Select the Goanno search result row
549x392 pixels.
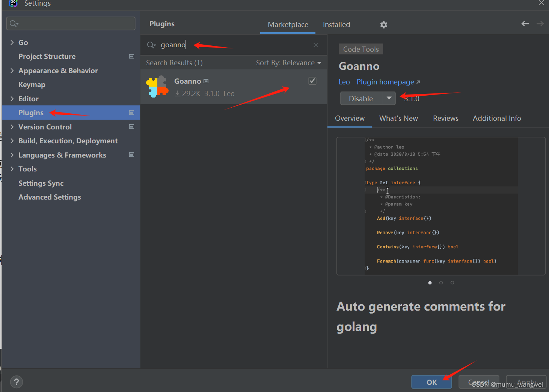[234, 87]
